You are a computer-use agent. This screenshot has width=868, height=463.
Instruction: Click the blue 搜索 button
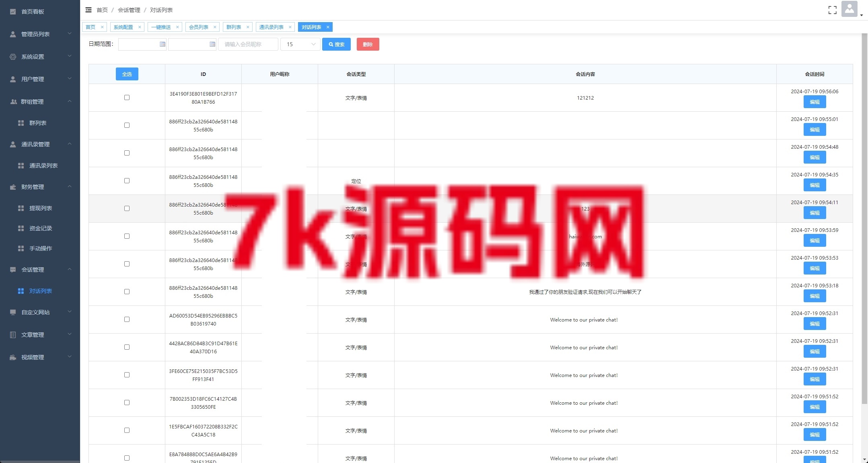(x=336, y=44)
